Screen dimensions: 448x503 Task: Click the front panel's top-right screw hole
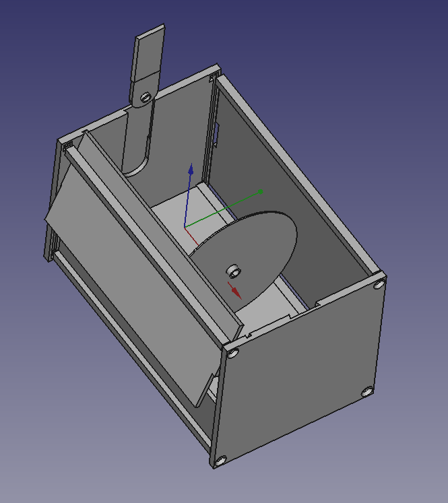pyautogui.click(x=379, y=284)
